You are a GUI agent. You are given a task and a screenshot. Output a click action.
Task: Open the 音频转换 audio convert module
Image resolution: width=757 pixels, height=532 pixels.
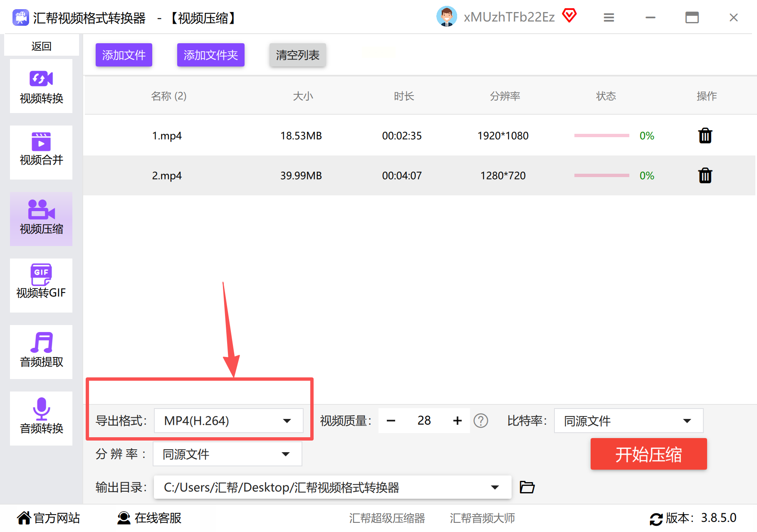tap(41, 419)
